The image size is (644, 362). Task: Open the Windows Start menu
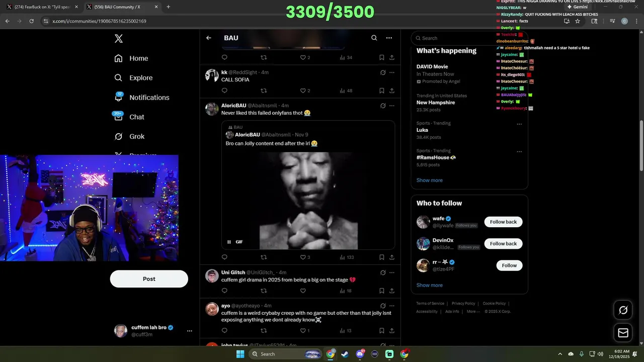tap(240, 354)
